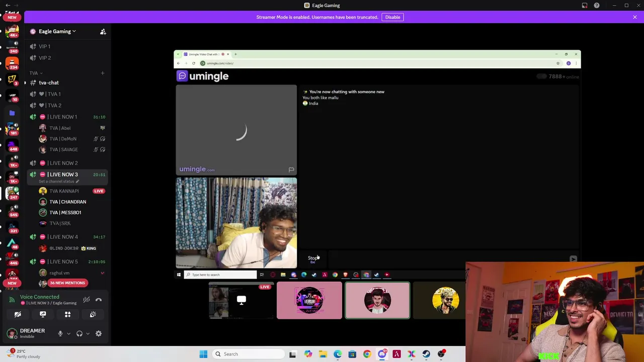Expand chevron next to raghul vm
The width and height of the screenshot is (644, 362).
[103, 273]
